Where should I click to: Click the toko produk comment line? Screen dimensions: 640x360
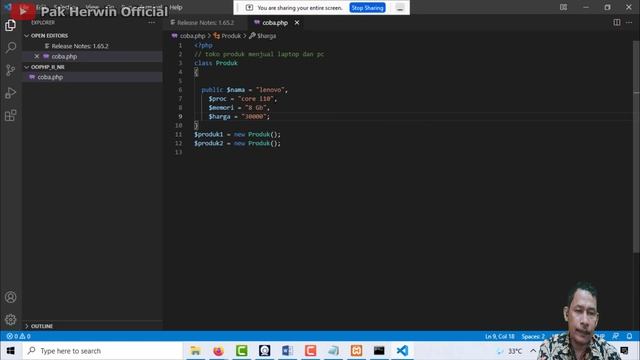(259, 54)
